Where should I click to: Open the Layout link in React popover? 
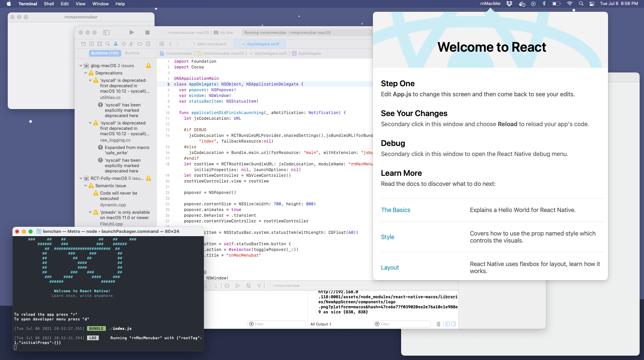point(390,268)
